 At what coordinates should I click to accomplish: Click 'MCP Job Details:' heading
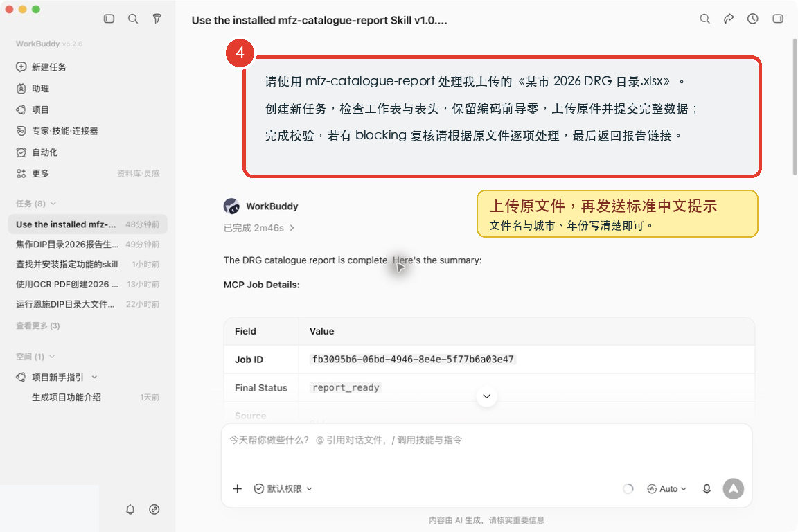click(262, 285)
